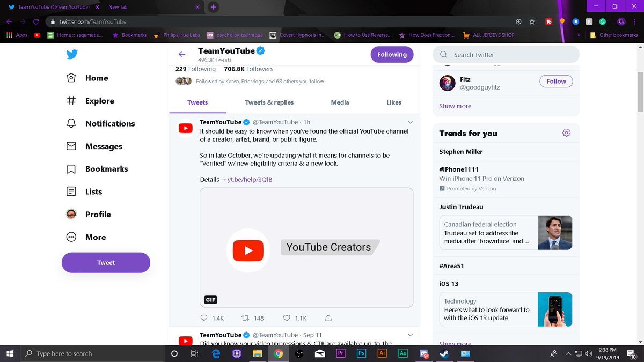Show hidden system tray icons

tap(568, 353)
